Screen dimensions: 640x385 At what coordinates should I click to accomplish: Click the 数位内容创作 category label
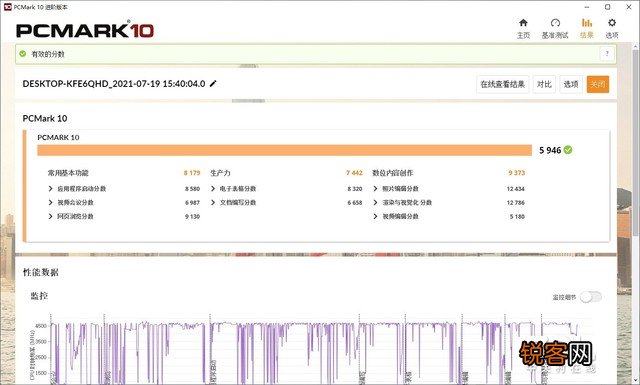pos(393,173)
